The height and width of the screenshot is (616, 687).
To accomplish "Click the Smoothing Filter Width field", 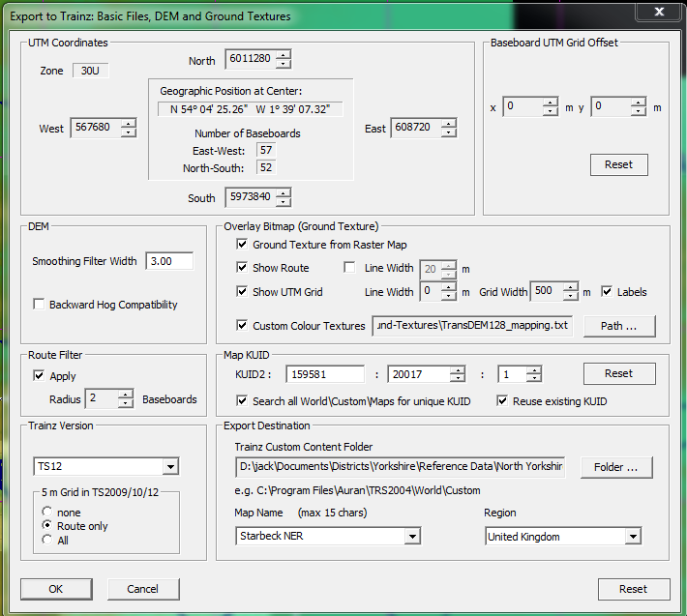I will click(169, 261).
